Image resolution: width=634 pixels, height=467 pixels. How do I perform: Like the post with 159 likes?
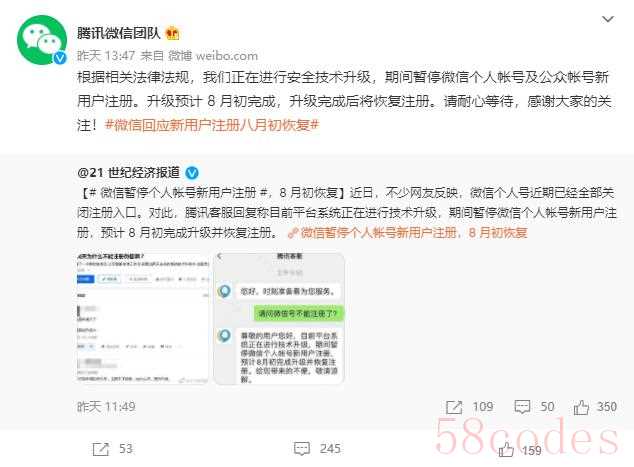click(506, 449)
